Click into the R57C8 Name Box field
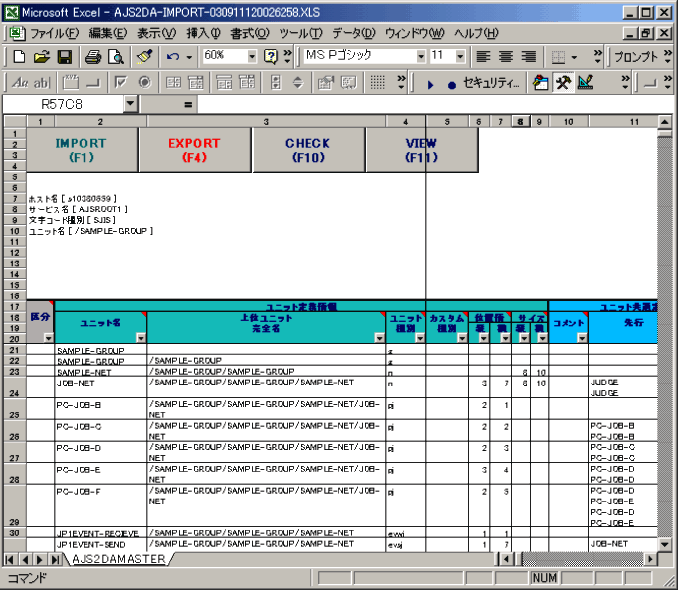 63,104
